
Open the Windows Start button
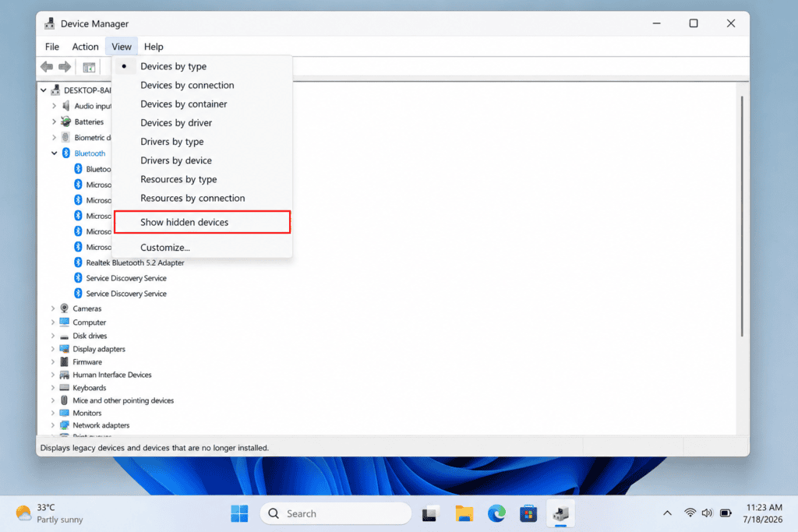point(239,513)
